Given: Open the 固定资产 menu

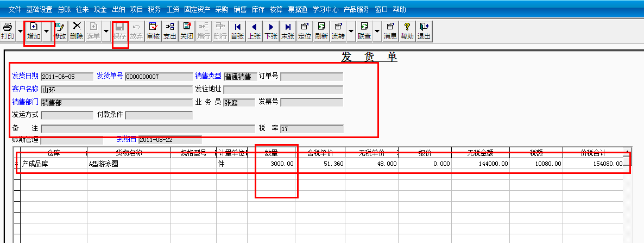Looking at the screenshot, I should pyautogui.click(x=197, y=9).
